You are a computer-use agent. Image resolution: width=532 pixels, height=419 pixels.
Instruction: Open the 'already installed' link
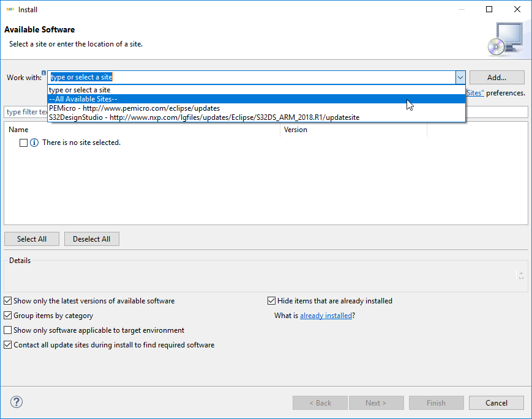pyautogui.click(x=326, y=316)
